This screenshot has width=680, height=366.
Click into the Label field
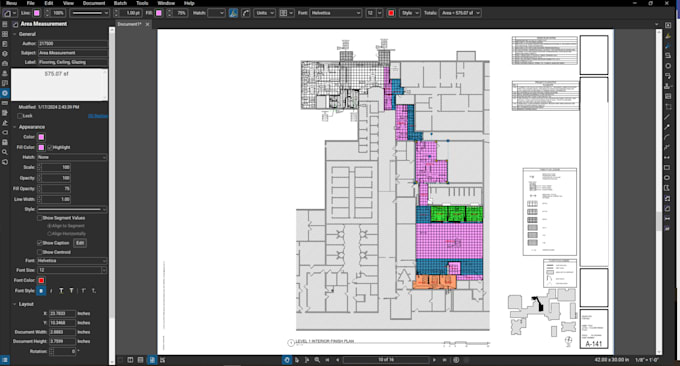point(72,62)
